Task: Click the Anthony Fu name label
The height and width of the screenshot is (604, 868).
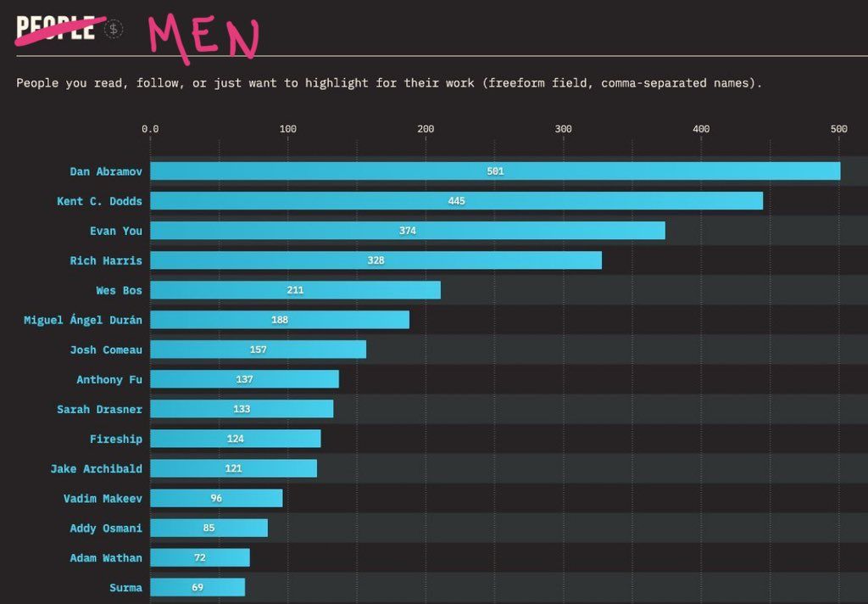Action: pos(109,379)
